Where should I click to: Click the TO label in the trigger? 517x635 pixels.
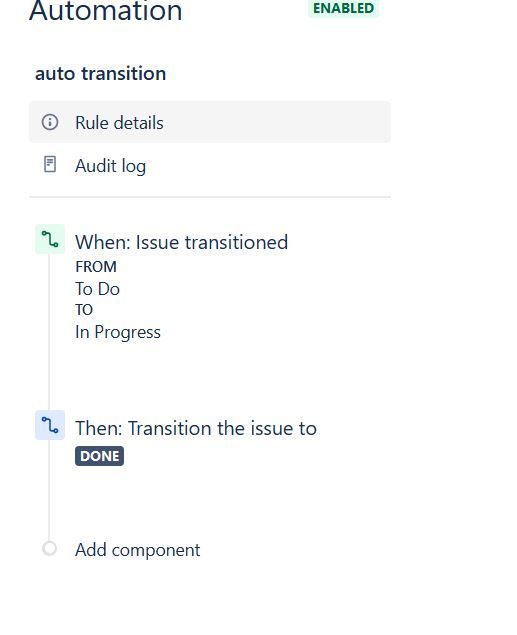pyautogui.click(x=84, y=310)
